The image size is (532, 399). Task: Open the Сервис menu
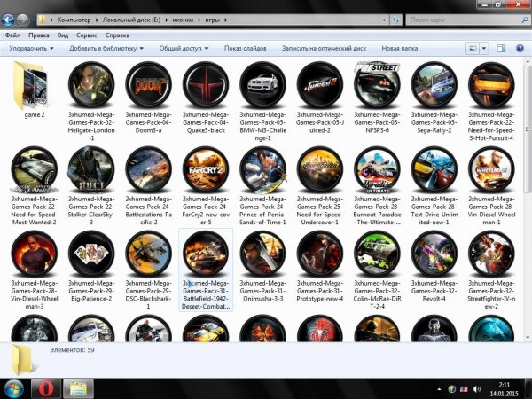[x=87, y=35]
